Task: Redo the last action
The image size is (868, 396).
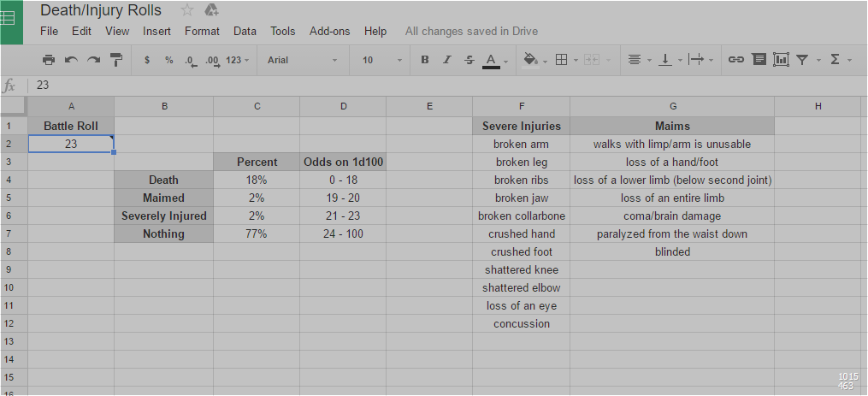Action: click(x=93, y=60)
